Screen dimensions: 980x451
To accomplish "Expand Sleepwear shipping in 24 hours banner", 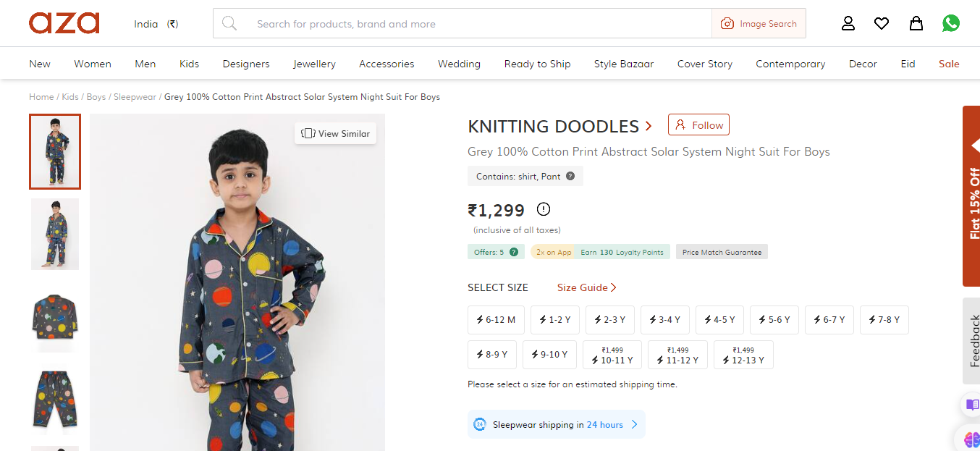I will 556,424.
